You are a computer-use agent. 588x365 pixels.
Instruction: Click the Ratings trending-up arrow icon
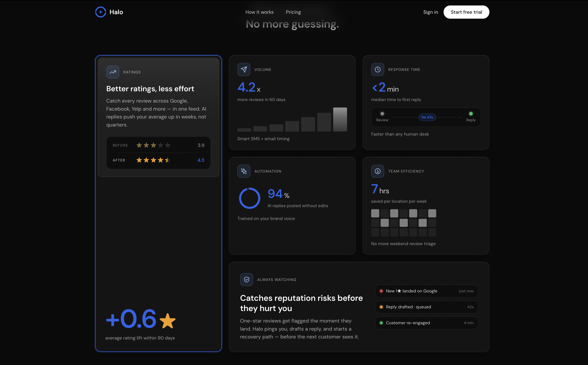click(x=113, y=72)
